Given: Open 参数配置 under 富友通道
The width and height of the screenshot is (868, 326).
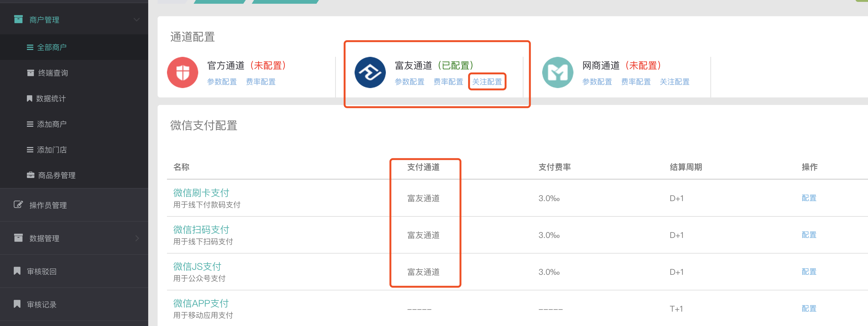Looking at the screenshot, I should 409,82.
